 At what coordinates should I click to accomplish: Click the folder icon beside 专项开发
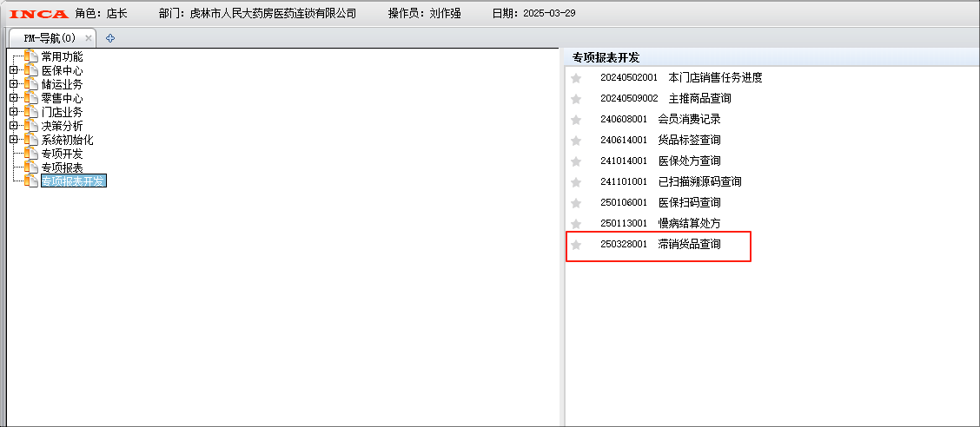point(31,154)
